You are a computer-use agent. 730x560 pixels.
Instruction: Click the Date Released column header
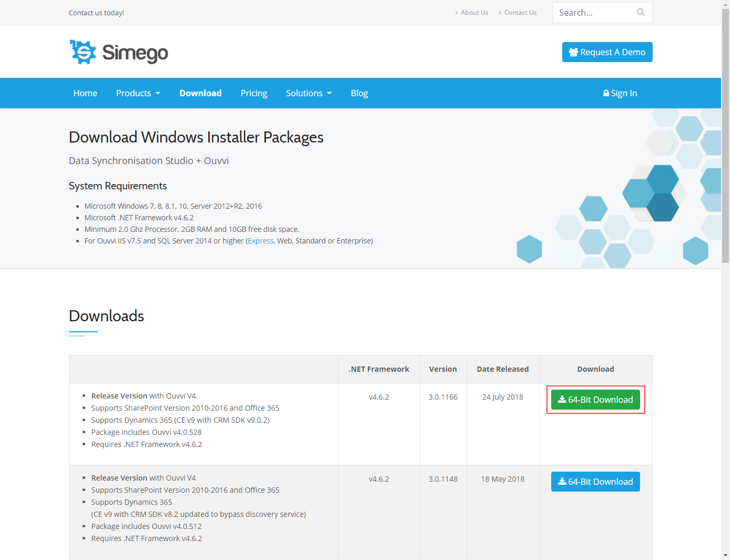pos(503,369)
